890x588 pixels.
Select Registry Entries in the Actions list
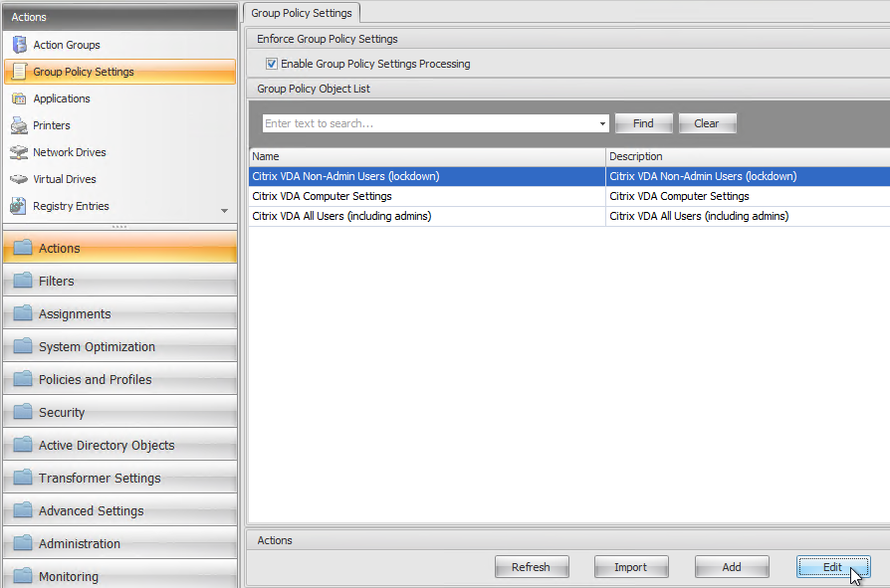pos(119,206)
